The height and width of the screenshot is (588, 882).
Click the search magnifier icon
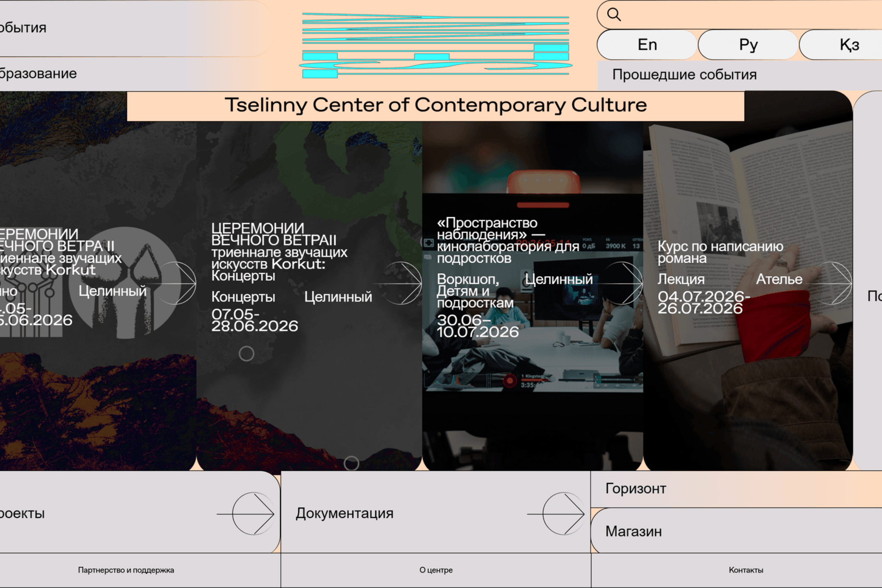(614, 15)
